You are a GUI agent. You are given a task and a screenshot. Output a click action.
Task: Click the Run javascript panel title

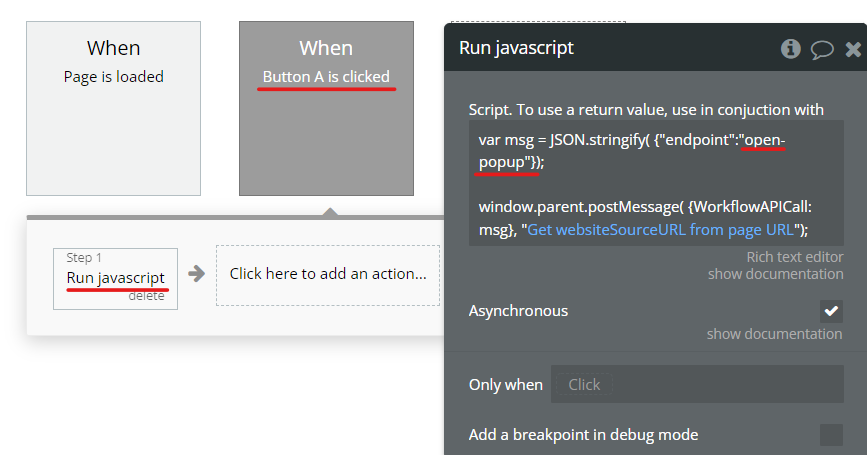[516, 48]
